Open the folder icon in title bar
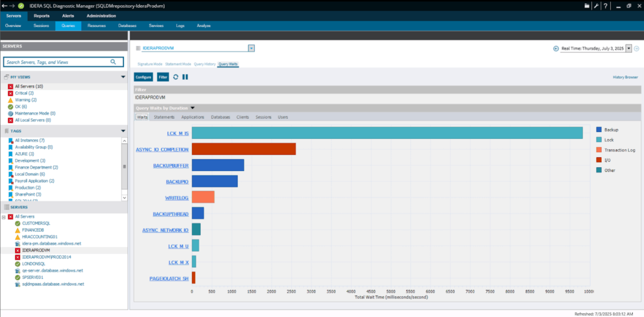The width and height of the screenshot is (644, 317). click(x=587, y=6)
